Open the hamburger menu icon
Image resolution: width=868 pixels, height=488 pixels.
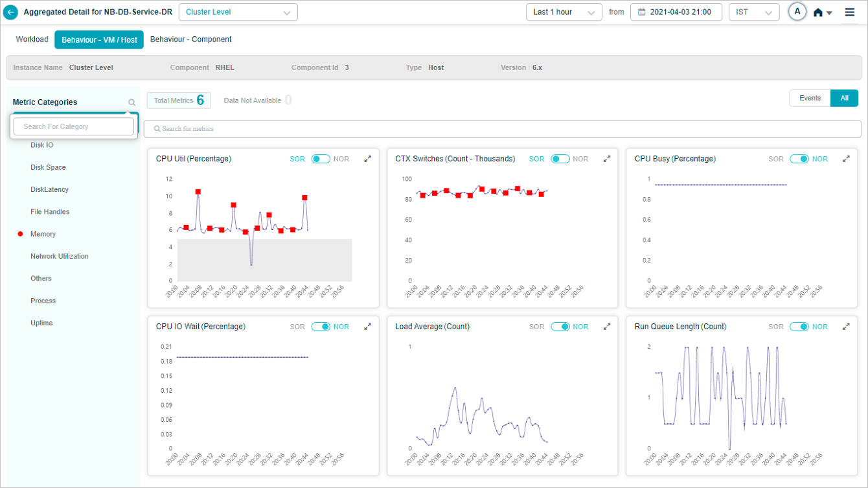[850, 12]
